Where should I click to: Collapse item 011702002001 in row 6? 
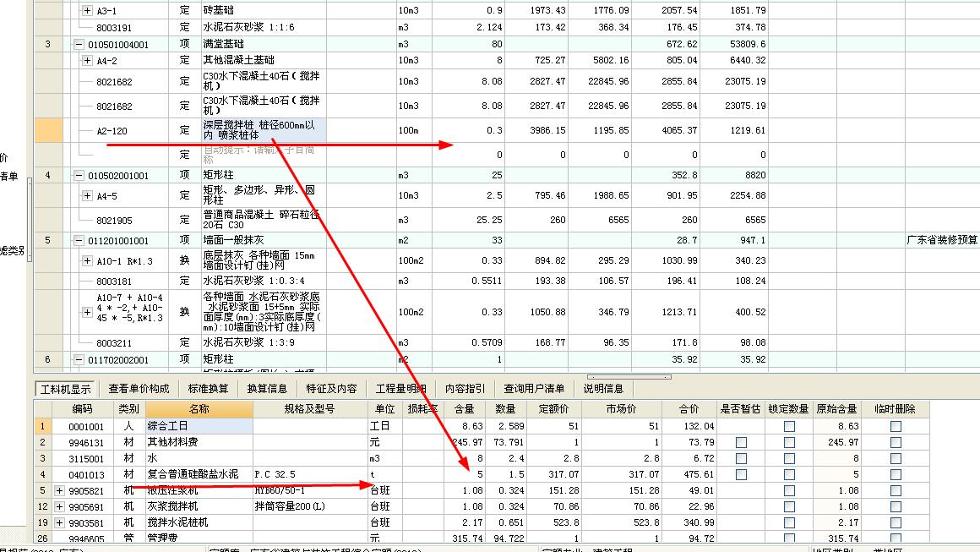click(x=79, y=359)
